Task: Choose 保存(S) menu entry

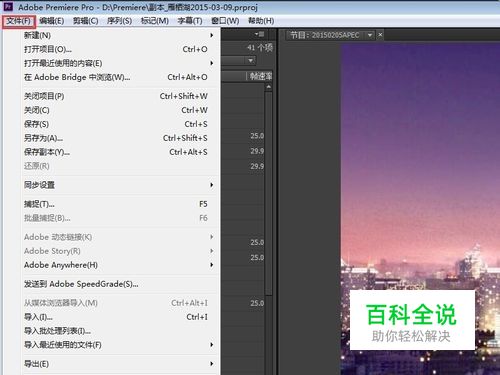Action: [x=119, y=124]
